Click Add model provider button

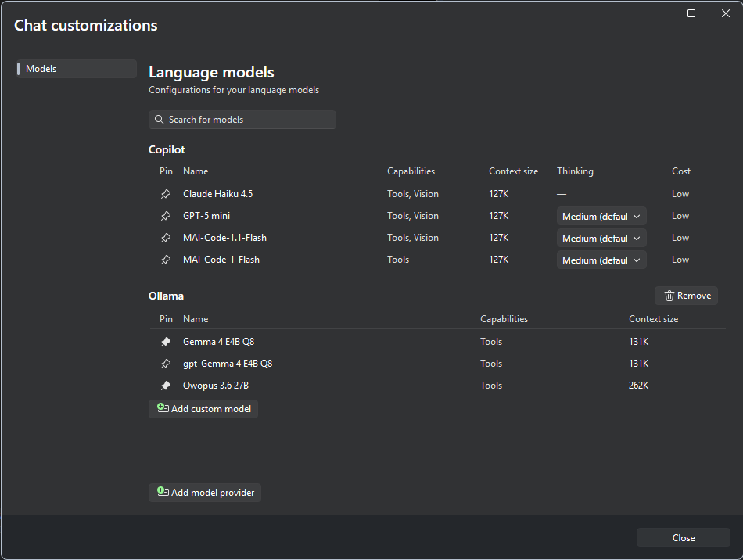click(x=205, y=493)
